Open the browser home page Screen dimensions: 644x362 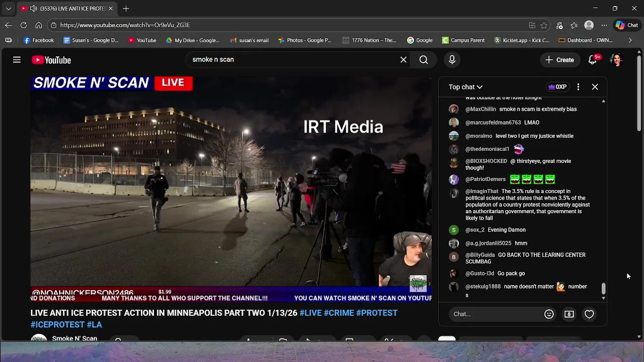[39, 25]
